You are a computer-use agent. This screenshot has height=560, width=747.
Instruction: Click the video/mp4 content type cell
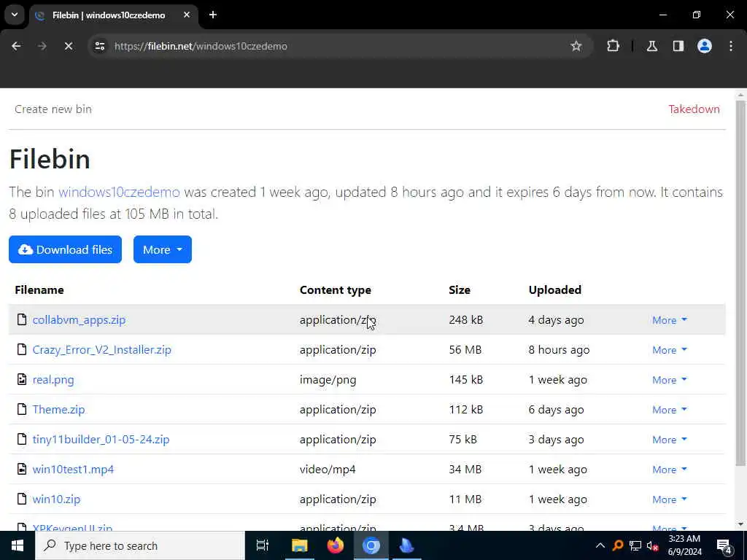(x=328, y=470)
